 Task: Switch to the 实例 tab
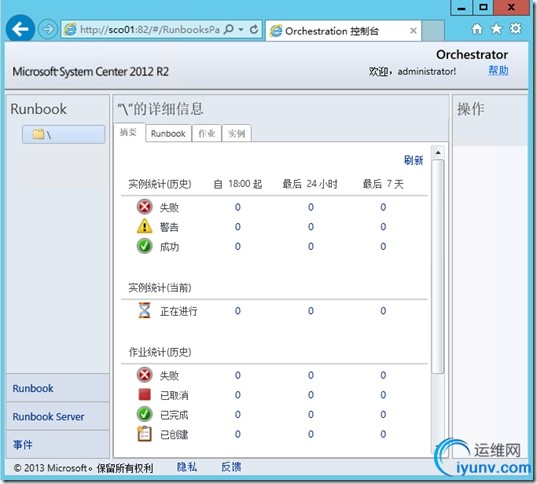point(237,133)
